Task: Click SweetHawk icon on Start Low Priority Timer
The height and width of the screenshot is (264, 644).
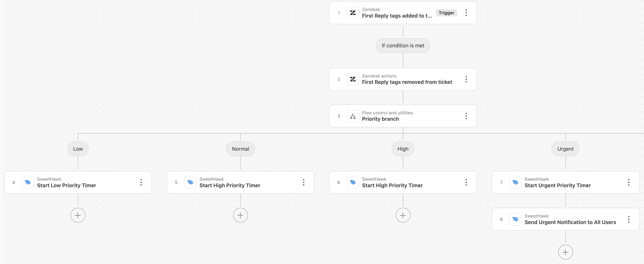Action: [x=28, y=183]
